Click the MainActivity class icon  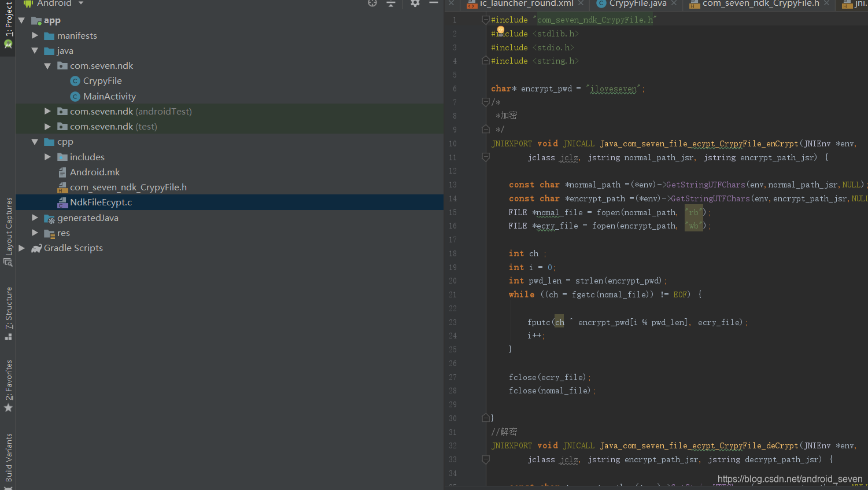(x=75, y=96)
